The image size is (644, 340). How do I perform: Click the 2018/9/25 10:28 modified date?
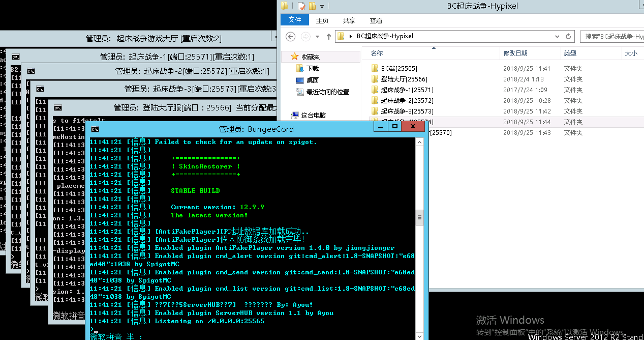pyautogui.click(x=527, y=100)
